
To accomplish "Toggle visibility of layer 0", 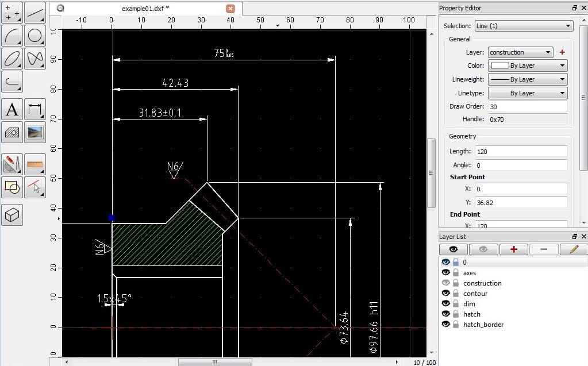I will [x=445, y=262].
